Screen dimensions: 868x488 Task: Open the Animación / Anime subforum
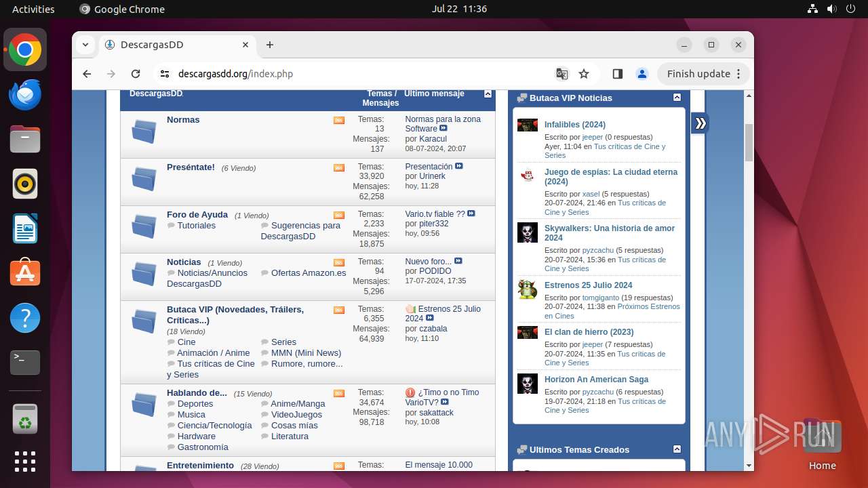pos(214,352)
